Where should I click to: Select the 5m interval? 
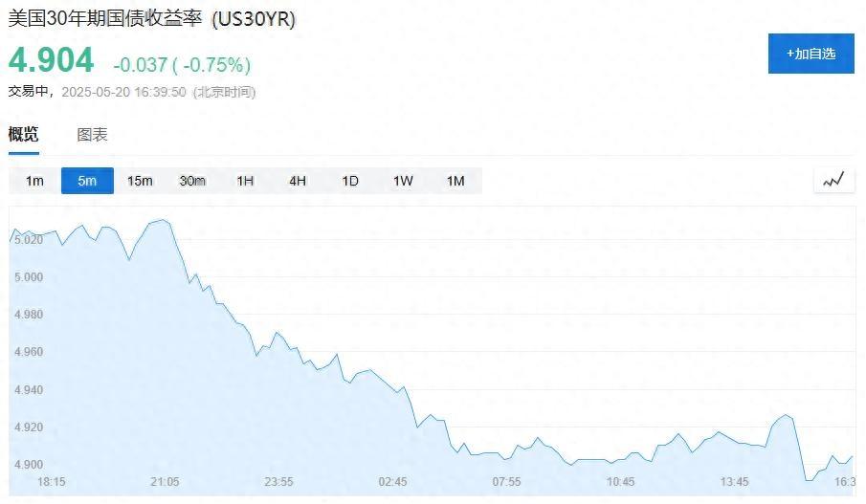pos(87,181)
